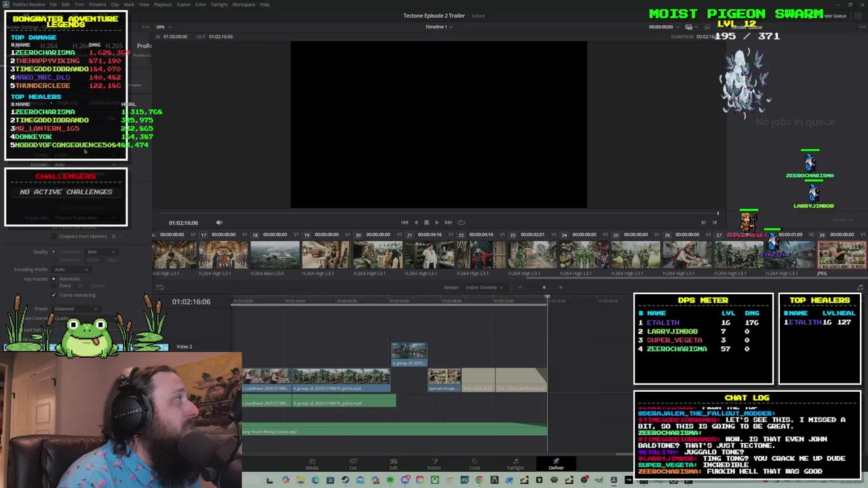868x488 pixels.
Task: Open the Mark menu
Action: point(129,4)
